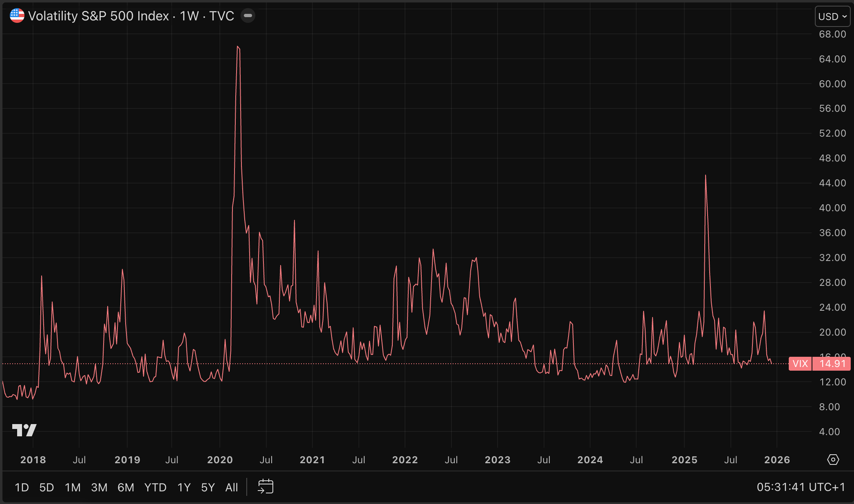Image resolution: width=854 pixels, height=504 pixels.
Task: Show All available history range
Action: click(x=232, y=487)
